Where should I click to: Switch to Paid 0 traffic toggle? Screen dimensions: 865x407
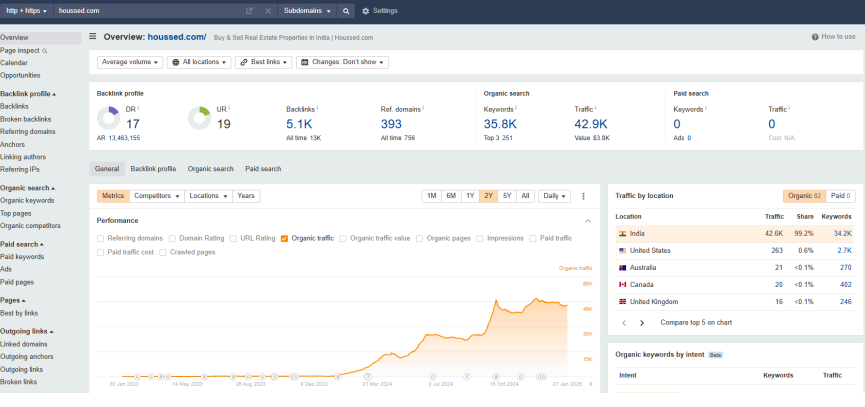click(x=841, y=196)
